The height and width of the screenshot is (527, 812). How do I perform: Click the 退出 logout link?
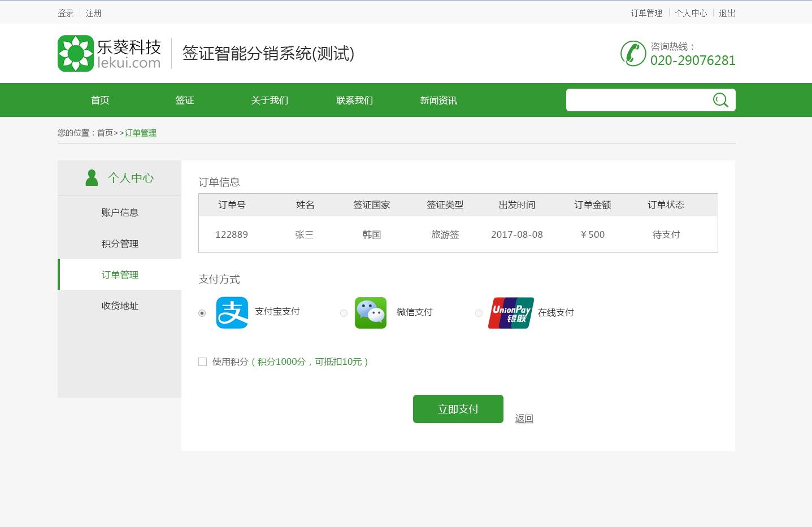727,12
